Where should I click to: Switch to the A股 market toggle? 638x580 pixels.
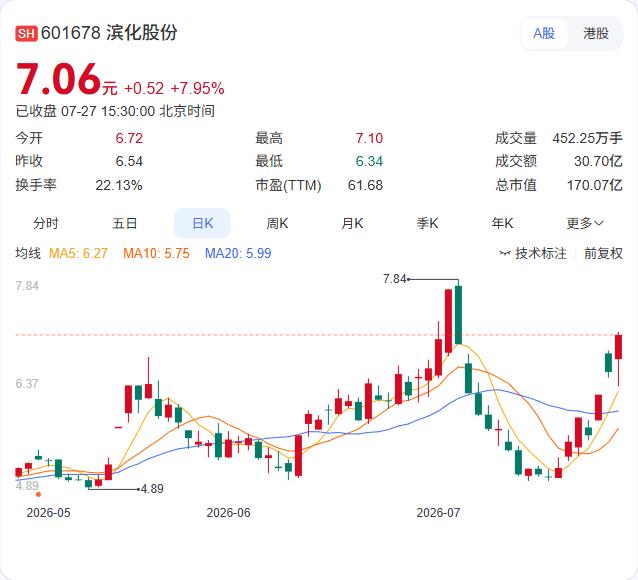pyautogui.click(x=544, y=33)
